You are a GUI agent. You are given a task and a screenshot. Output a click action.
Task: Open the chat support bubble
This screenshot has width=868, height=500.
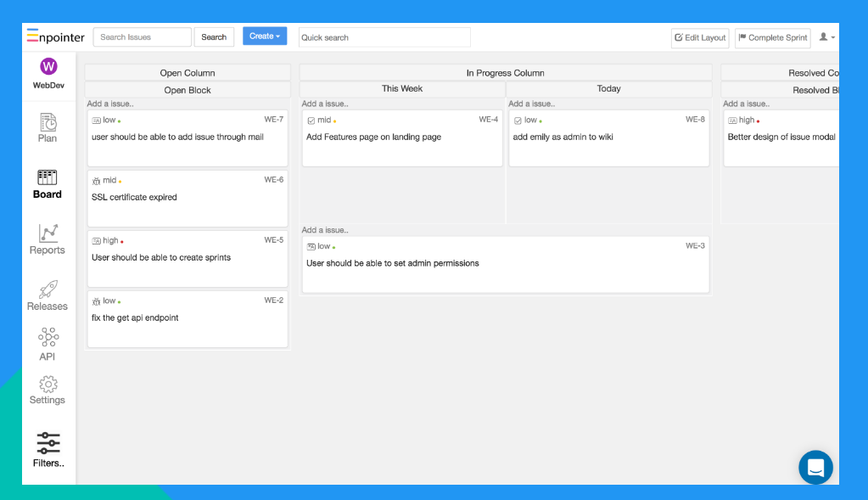[815, 468]
